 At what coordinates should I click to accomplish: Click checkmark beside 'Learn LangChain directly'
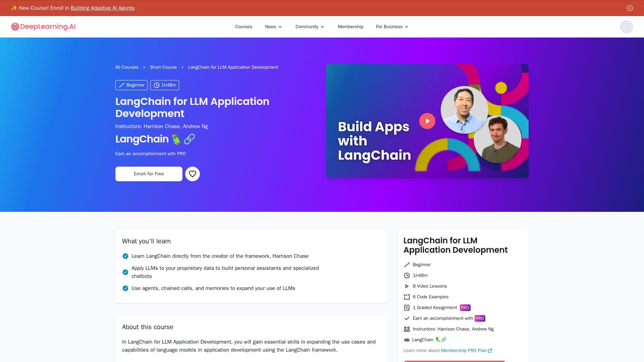click(125, 256)
